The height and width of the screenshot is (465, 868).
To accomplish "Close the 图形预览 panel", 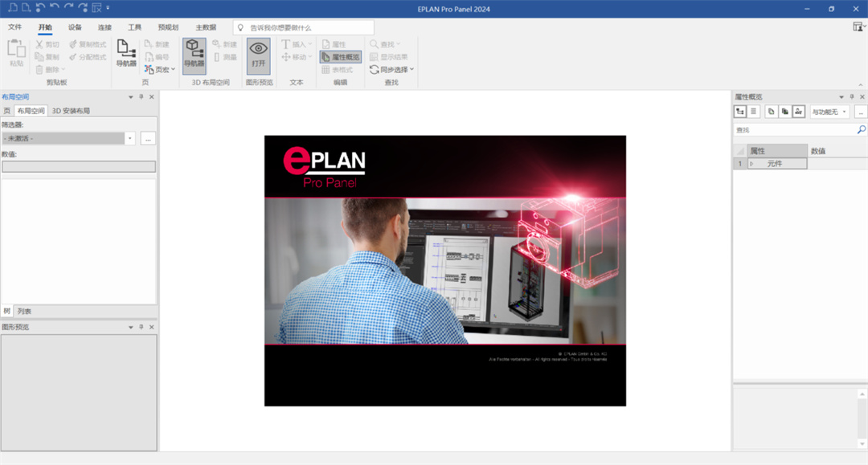I will pos(152,328).
